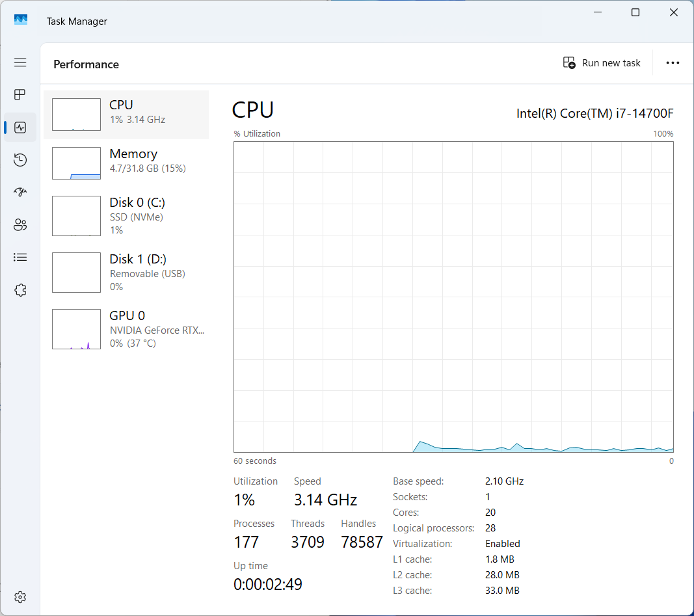Screen dimensions: 694x616
Task: Select the Performance page icon
Action: [20, 127]
